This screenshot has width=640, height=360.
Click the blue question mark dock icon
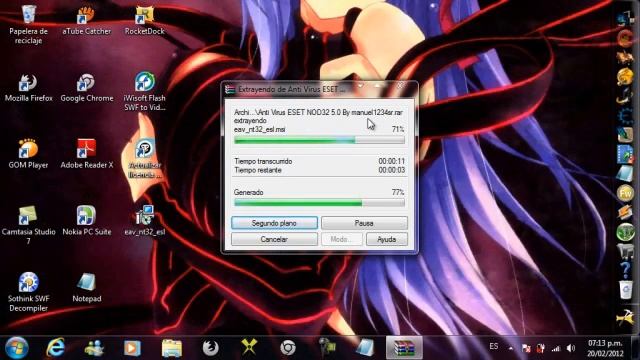click(625, 270)
